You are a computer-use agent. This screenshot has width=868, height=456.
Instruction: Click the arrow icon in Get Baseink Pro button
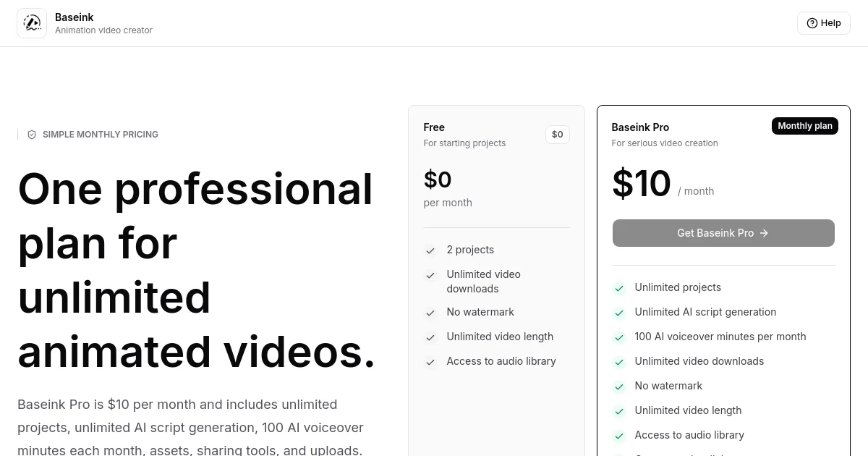tap(764, 233)
